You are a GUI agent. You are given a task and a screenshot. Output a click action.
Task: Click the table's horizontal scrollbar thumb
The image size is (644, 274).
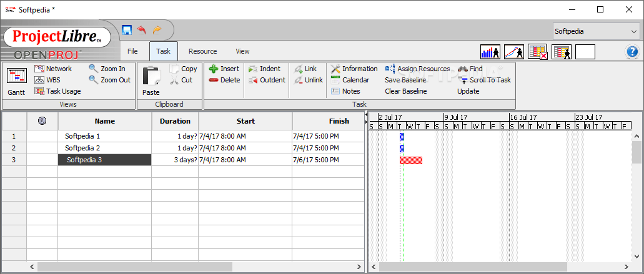tap(135, 267)
